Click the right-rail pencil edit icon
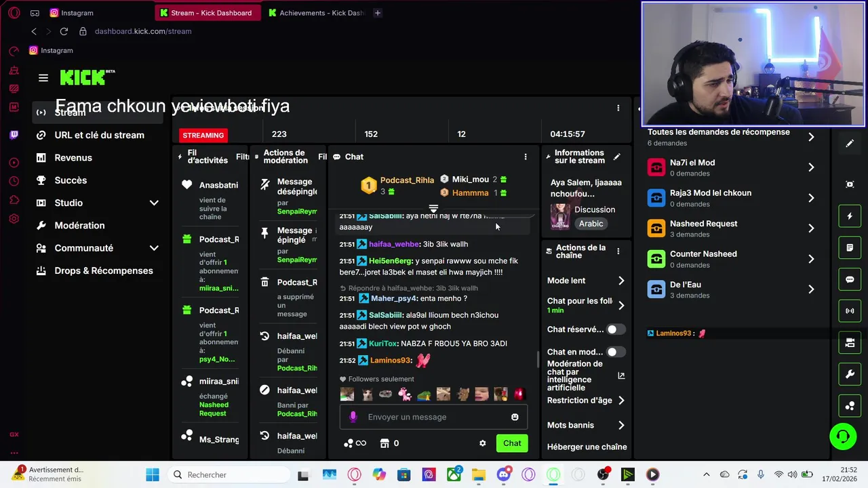Image resolution: width=868 pixels, height=488 pixels. (x=850, y=143)
